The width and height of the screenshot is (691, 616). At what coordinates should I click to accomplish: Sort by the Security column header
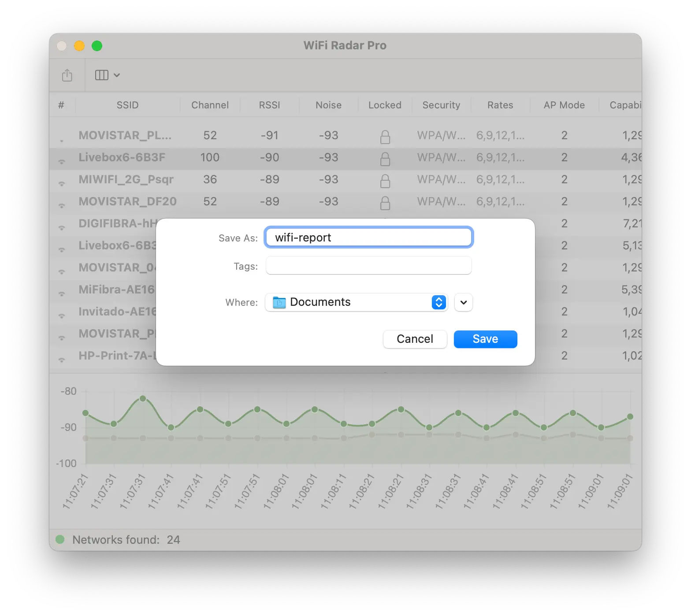coord(442,105)
